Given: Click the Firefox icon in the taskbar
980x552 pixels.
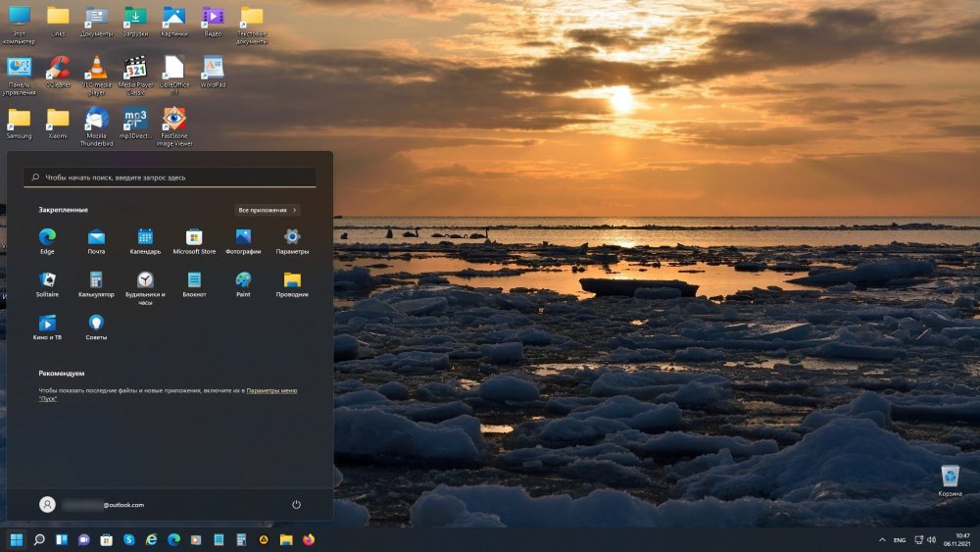Looking at the screenshot, I should click(309, 539).
